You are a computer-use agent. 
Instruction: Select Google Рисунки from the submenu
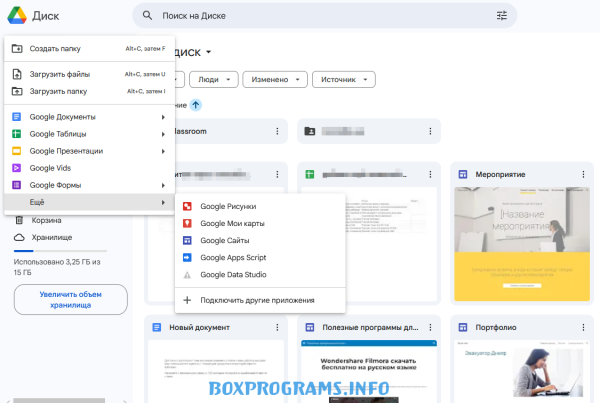click(228, 207)
